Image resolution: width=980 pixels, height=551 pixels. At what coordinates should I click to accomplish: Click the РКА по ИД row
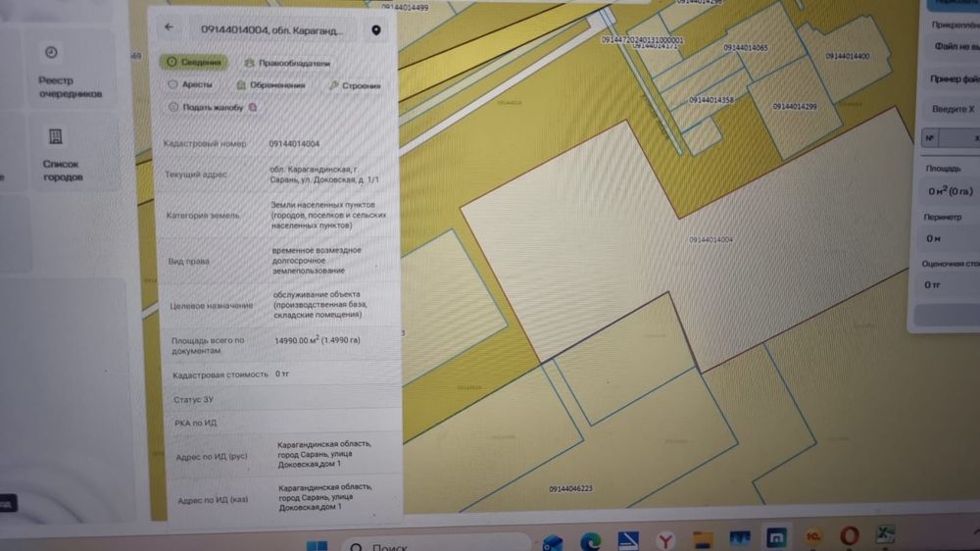click(282, 424)
